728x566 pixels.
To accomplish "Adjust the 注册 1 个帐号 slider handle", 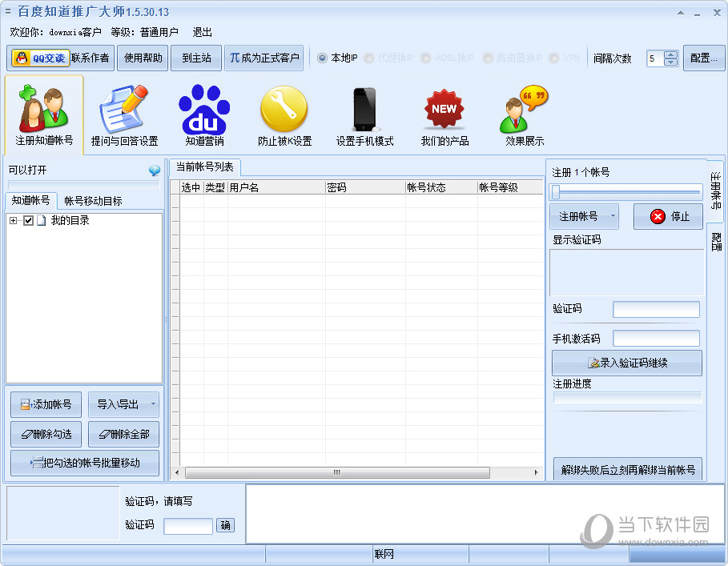I will (556, 191).
